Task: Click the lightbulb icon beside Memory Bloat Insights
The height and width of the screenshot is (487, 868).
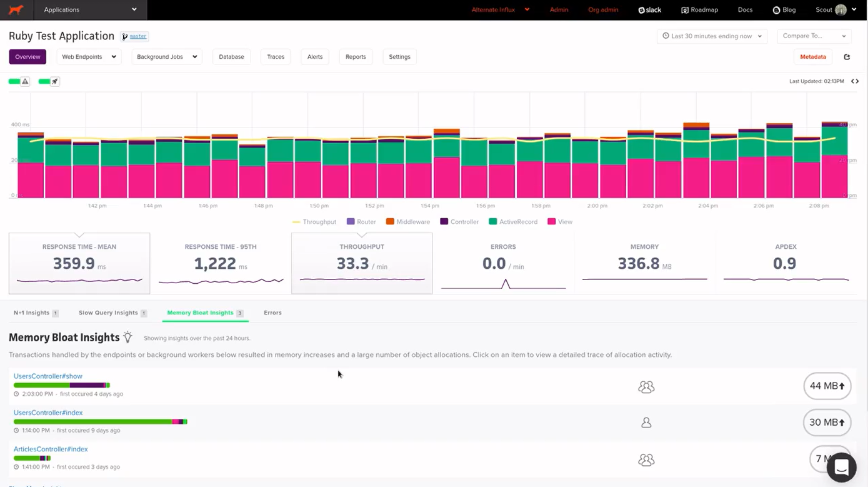Action: (x=127, y=337)
